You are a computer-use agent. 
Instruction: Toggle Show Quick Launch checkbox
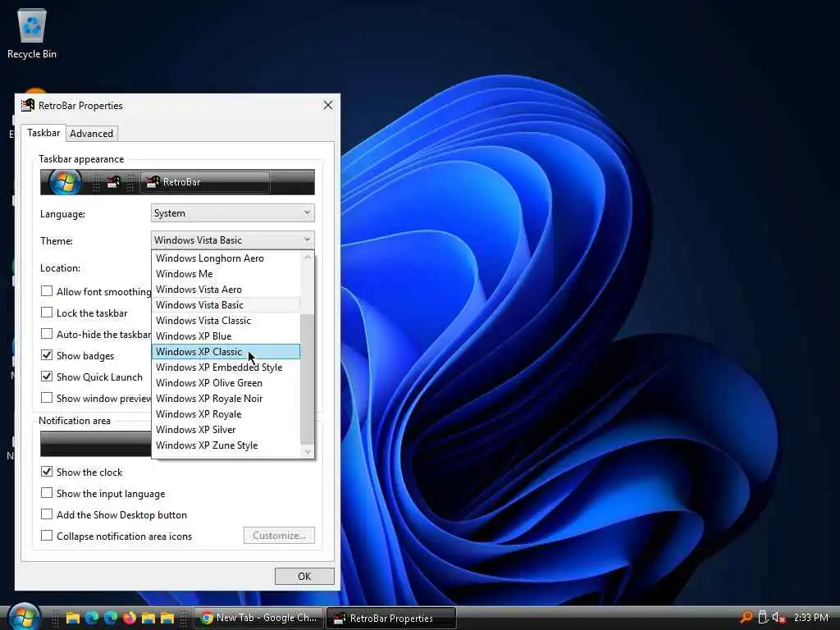pyautogui.click(x=47, y=377)
